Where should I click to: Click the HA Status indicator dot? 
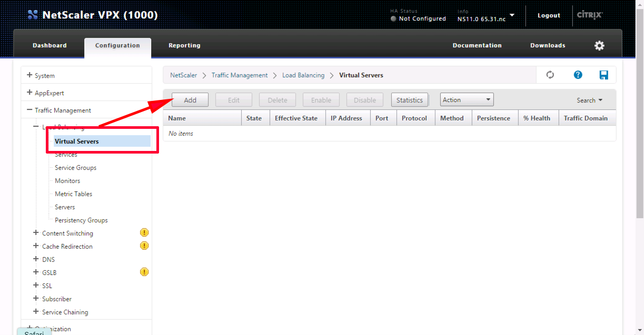click(393, 18)
